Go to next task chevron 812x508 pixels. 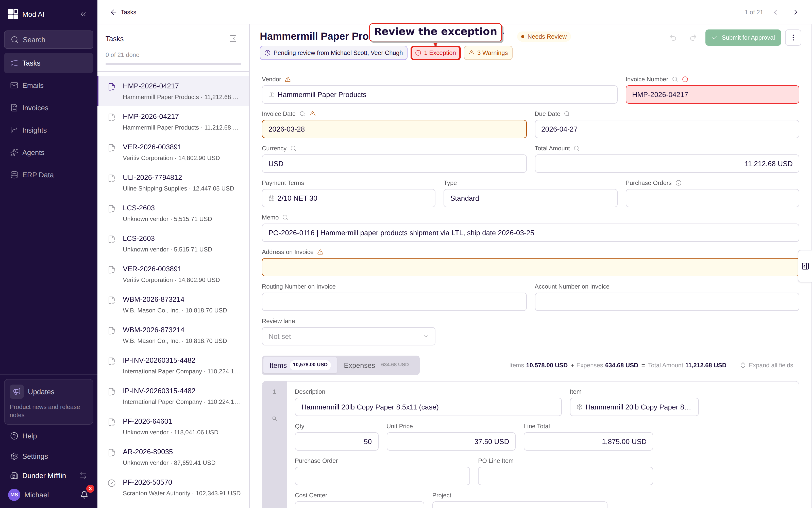click(796, 12)
